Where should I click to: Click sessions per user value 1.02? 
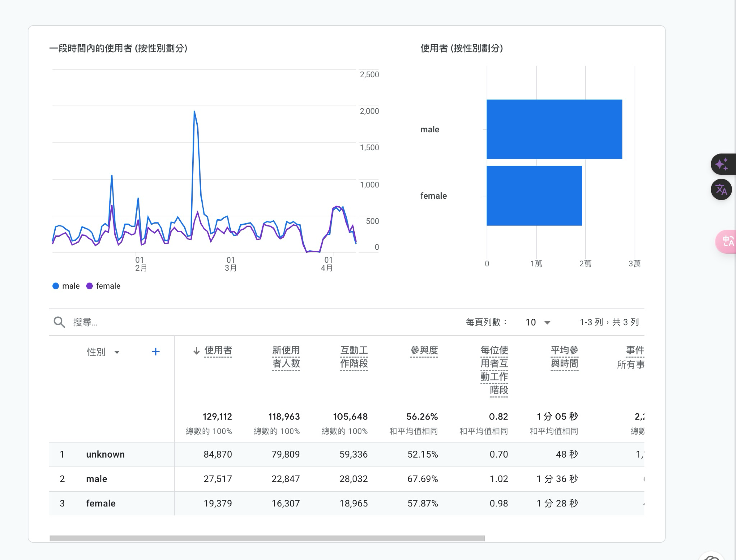coord(499,479)
